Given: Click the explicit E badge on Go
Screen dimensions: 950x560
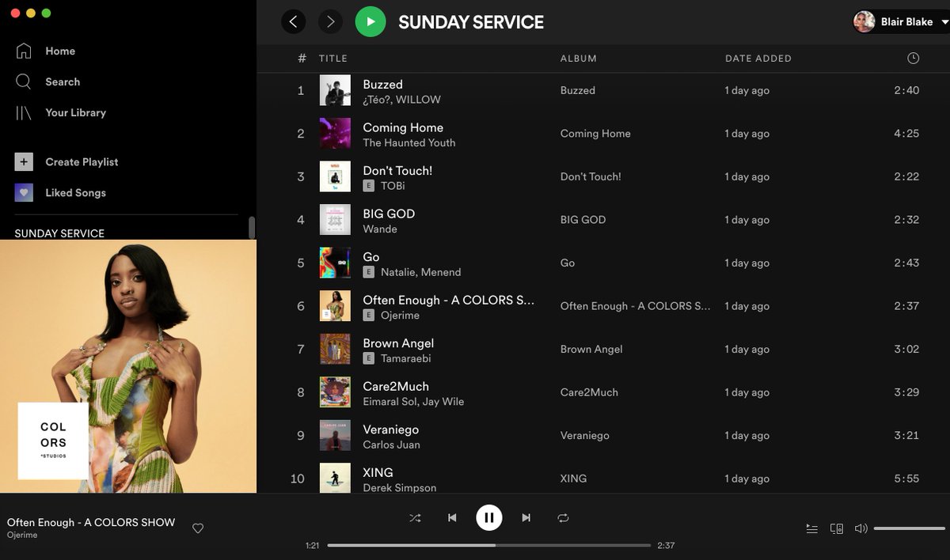Looking at the screenshot, I should click(x=368, y=272).
